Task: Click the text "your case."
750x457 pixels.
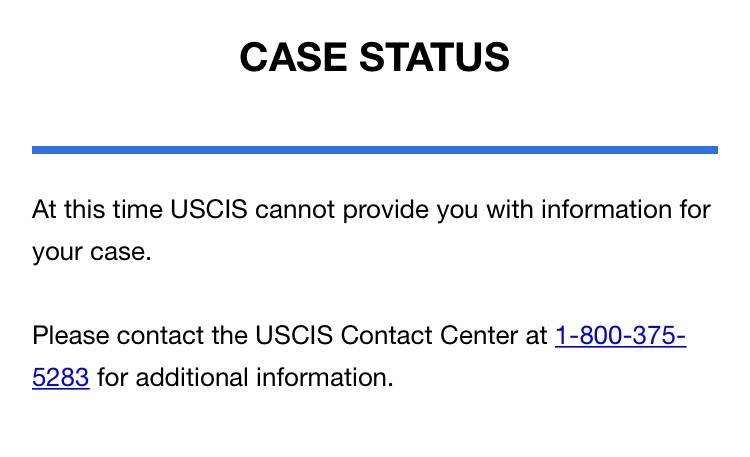Action: (x=92, y=253)
